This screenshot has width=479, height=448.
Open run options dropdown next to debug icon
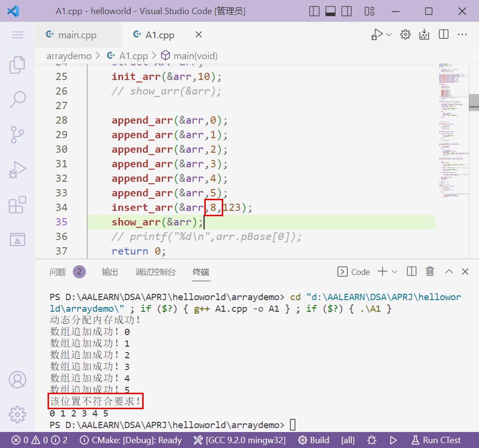[x=389, y=34]
